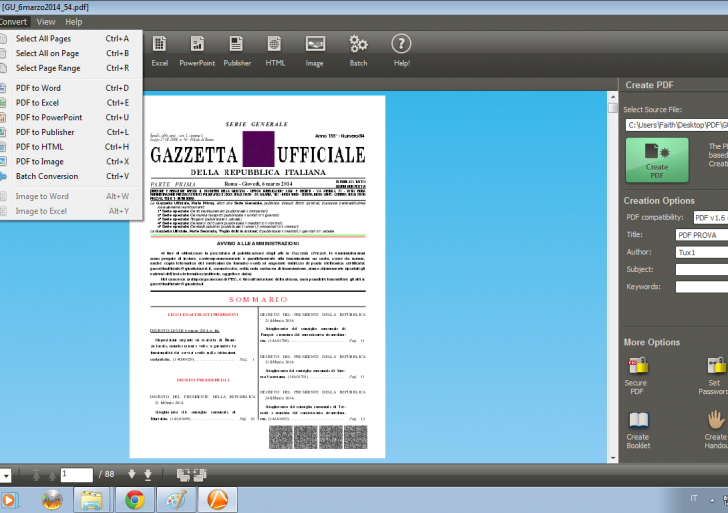Select 'Batch Conversion' menu entry
Image resolution: width=728 pixels, height=513 pixels.
[46, 176]
